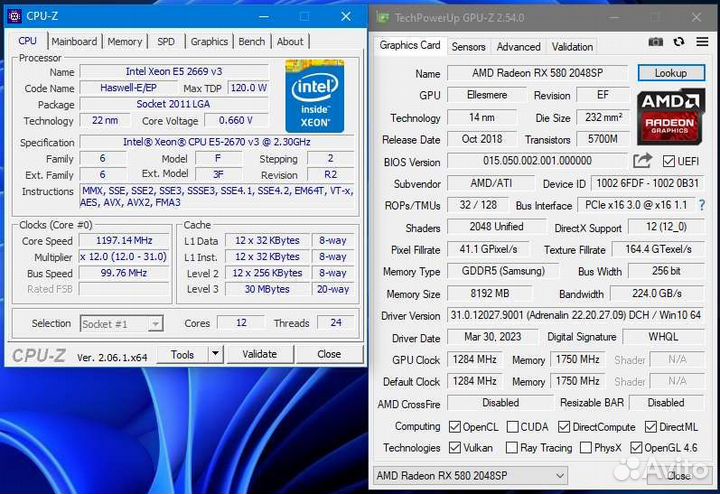Image resolution: width=720 pixels, height=494 pixels.
Task: Open the Validation tab in GPU-Z
Action: 572,47
